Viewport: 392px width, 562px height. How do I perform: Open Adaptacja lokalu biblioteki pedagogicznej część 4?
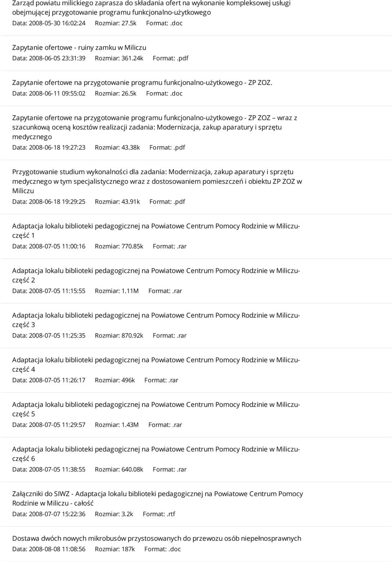tap(156, 364)
